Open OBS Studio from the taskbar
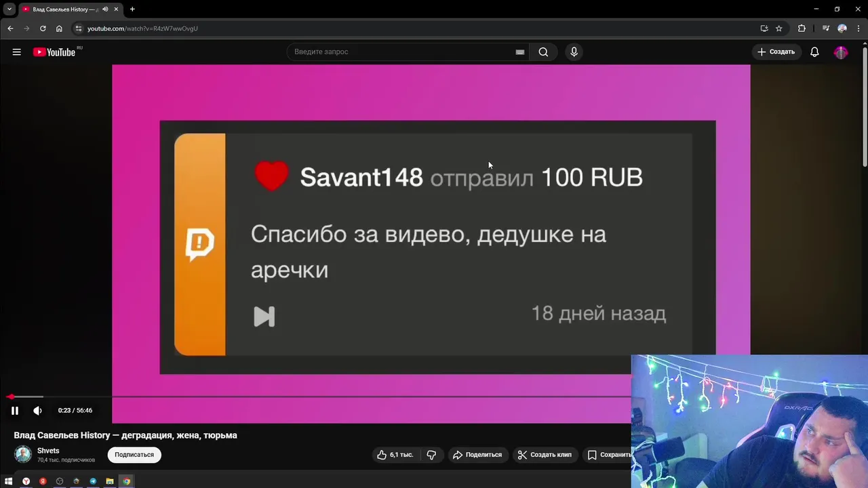The width and height of the screenshot is (868, 488). coord(60,481)
